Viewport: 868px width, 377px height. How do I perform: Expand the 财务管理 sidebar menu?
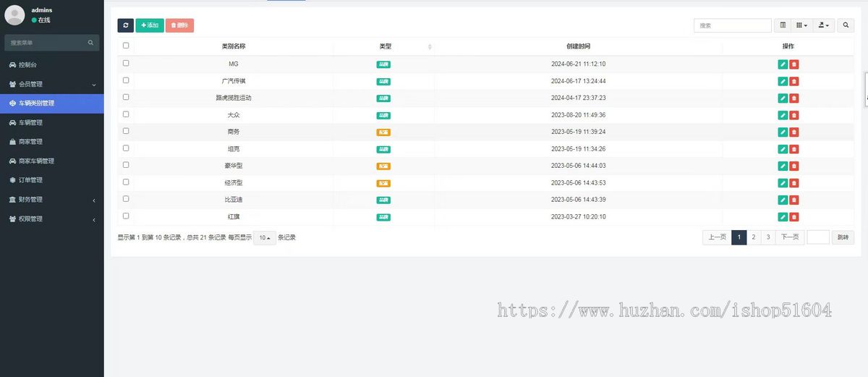coord(51,199)
